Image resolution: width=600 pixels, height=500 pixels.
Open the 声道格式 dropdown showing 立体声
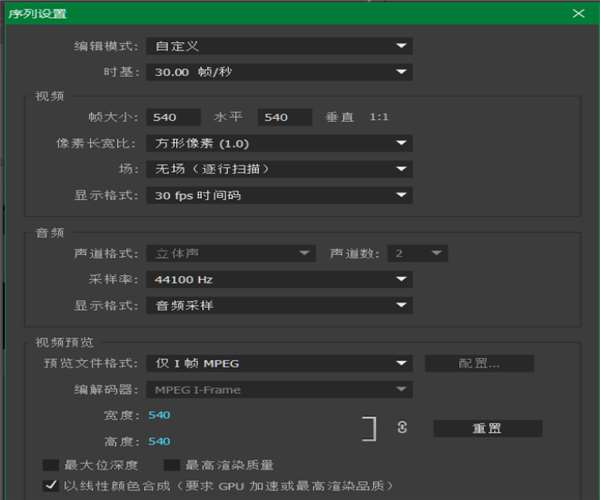(231, 253)
